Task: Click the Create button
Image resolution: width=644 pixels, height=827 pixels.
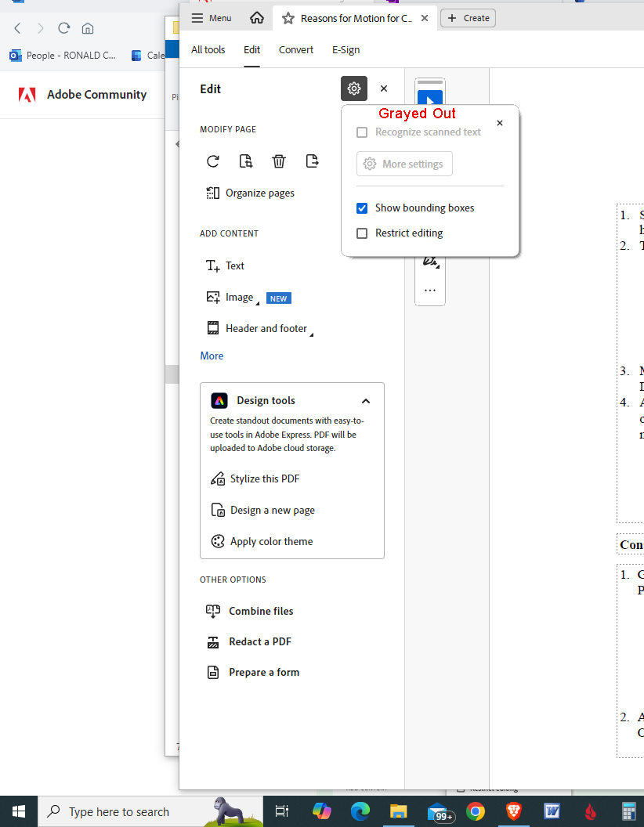Action: pyautogui.click(x=468, y=17)
